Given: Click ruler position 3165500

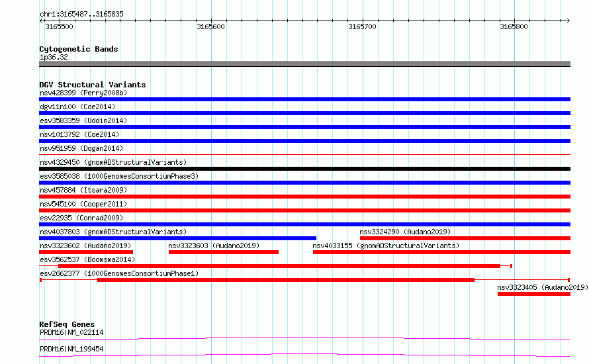Looking at the screenshot, I should coord(59,26).
